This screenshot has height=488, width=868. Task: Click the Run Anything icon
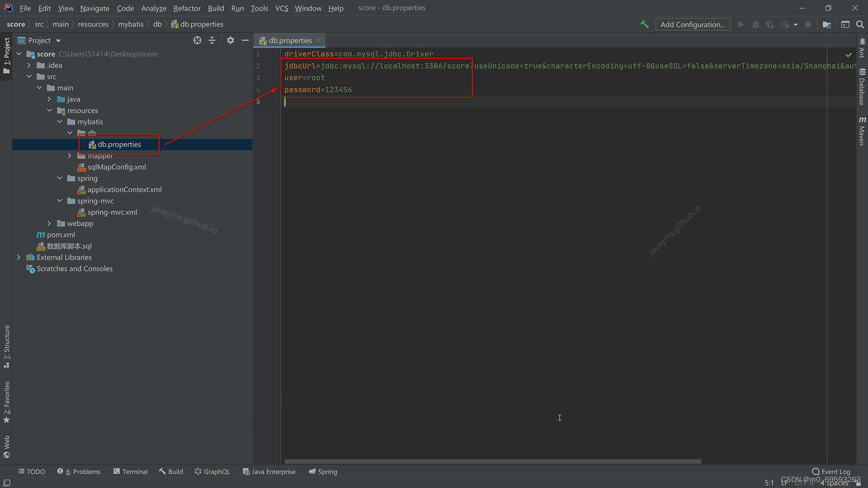click(x=845, y=24)
